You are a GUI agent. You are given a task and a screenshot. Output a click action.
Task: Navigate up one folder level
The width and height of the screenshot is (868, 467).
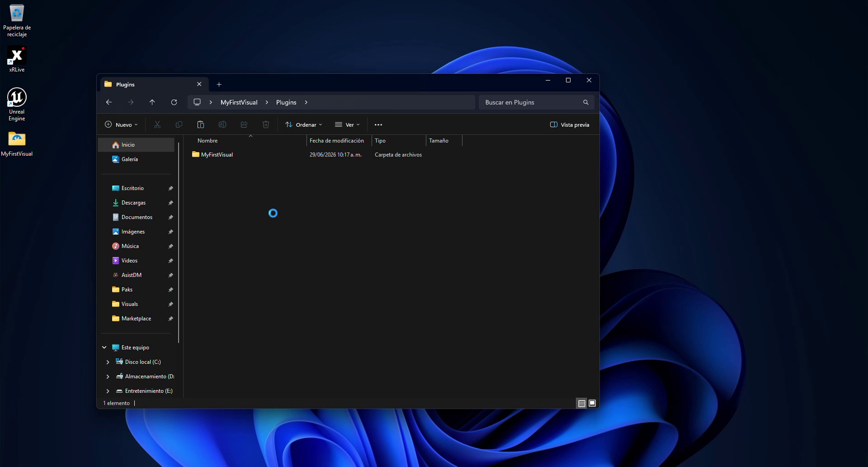pyautogui.click(x=152, y=102)
